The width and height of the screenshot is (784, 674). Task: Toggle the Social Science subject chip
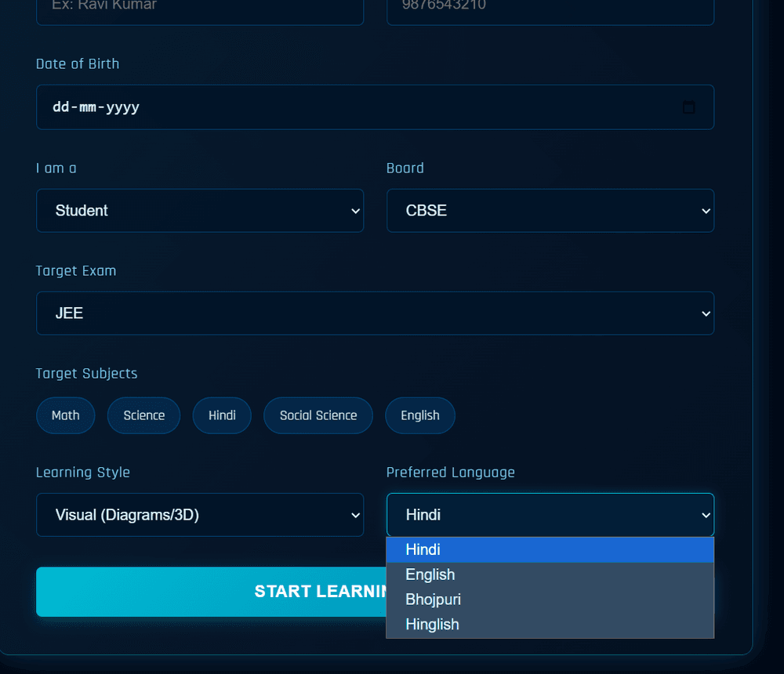click(318, 415)
